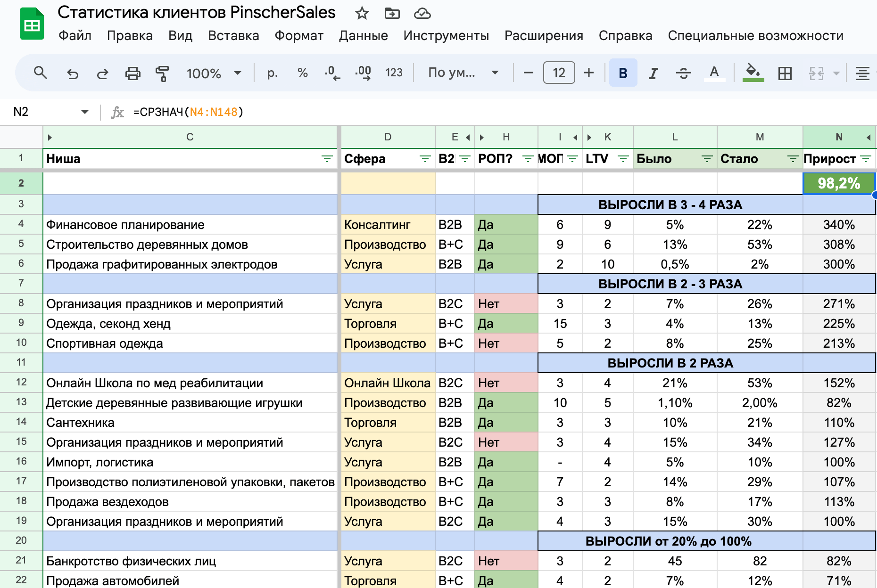Open the Вставка menu
877x588 pixels.
point(233,36)
